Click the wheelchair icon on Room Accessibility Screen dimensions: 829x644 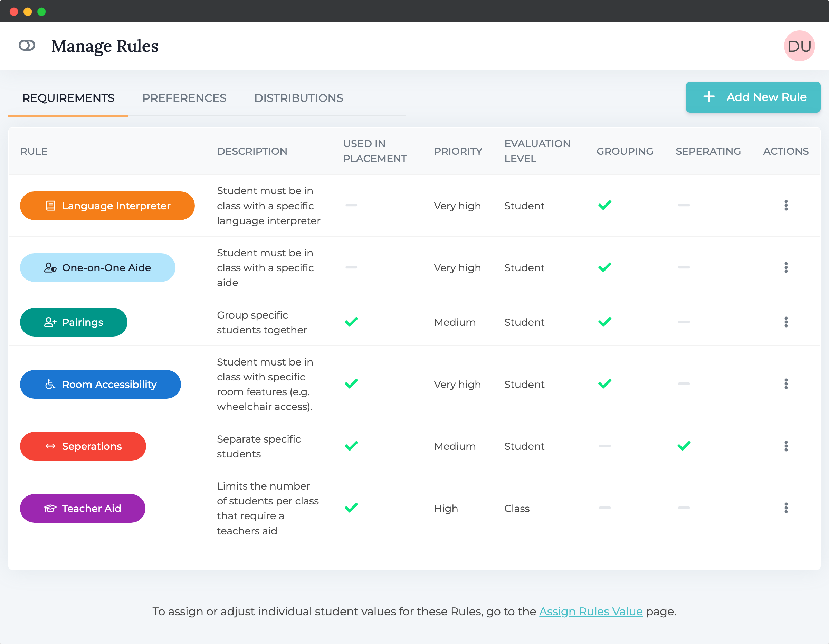click(x=50, y=384)
